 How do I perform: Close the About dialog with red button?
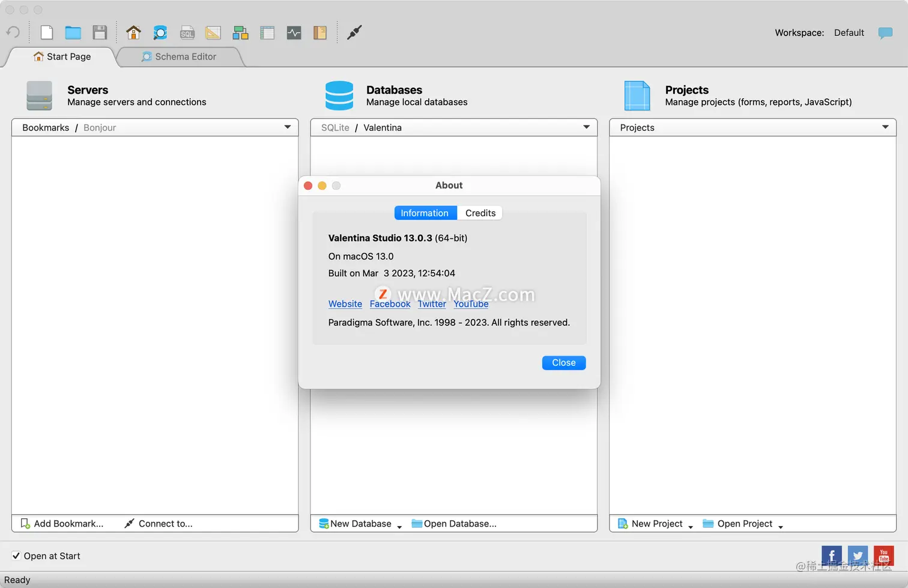[308, 186]
